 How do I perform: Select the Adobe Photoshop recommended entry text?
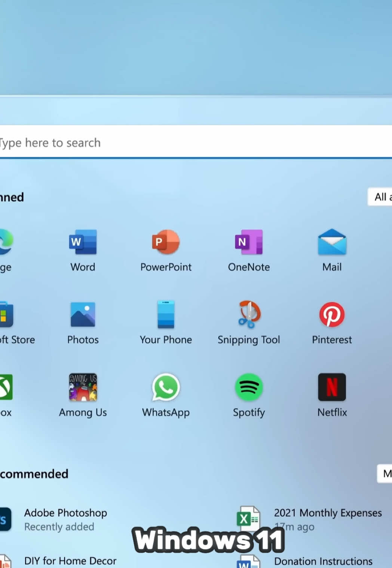pyautogui.click(x=65, y=513)
